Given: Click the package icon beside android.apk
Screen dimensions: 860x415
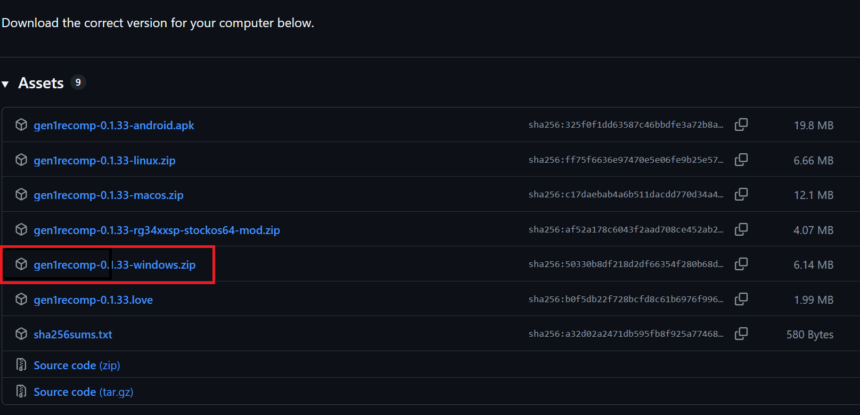Looking at the screenshot, I should (x=21, y=125).
